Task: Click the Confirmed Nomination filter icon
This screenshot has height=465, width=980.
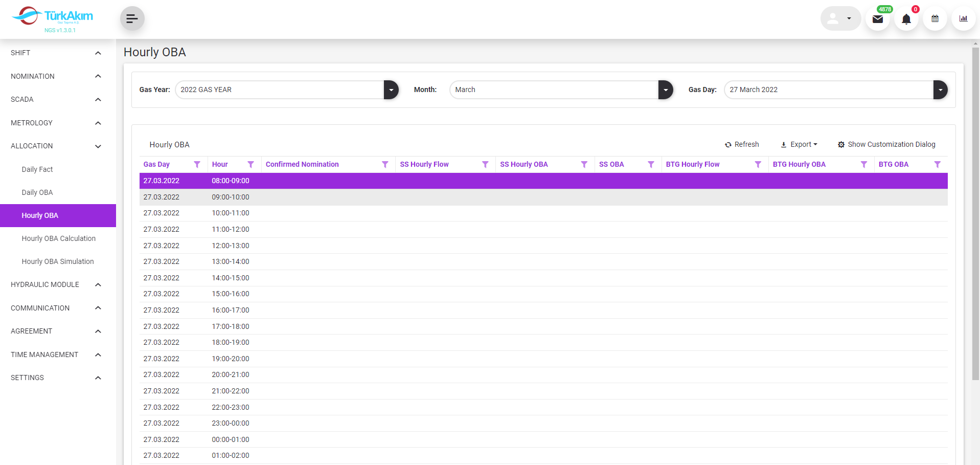Action: 385,165
